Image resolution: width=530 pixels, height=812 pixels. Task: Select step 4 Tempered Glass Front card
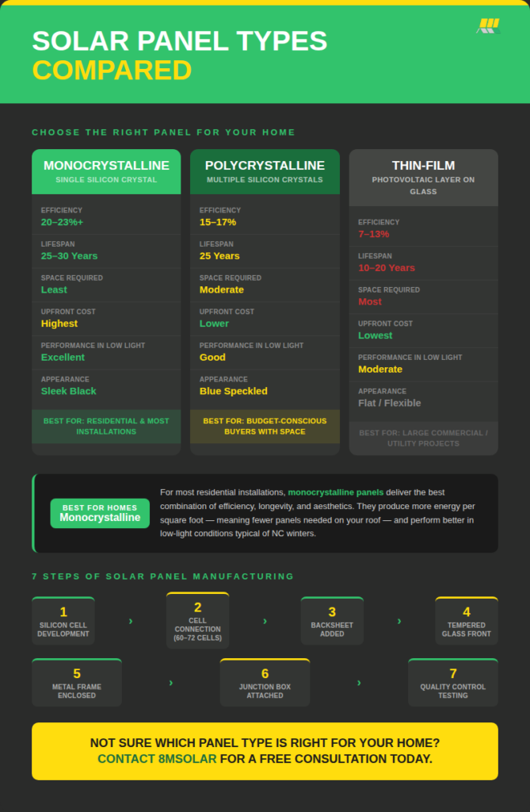466,621
